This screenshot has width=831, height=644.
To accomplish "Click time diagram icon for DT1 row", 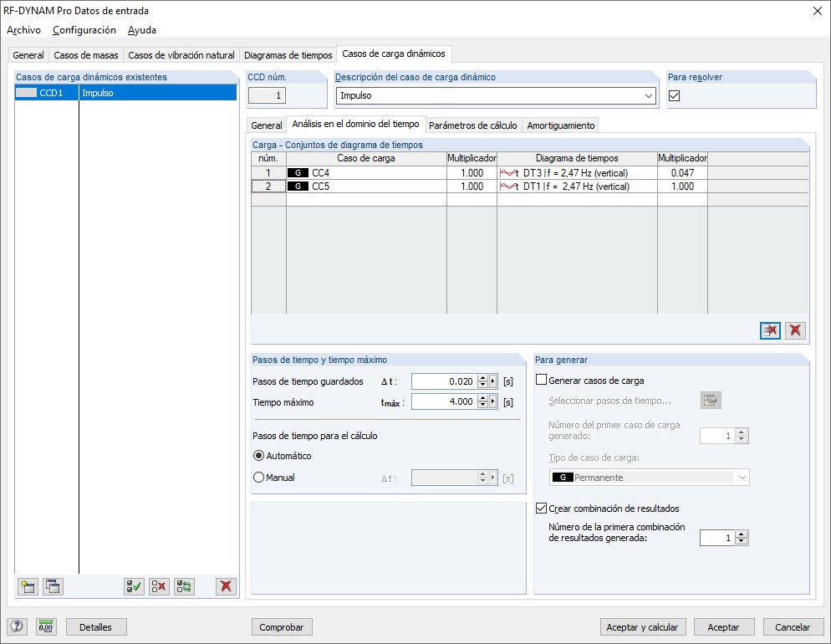I will pos(509,186).
